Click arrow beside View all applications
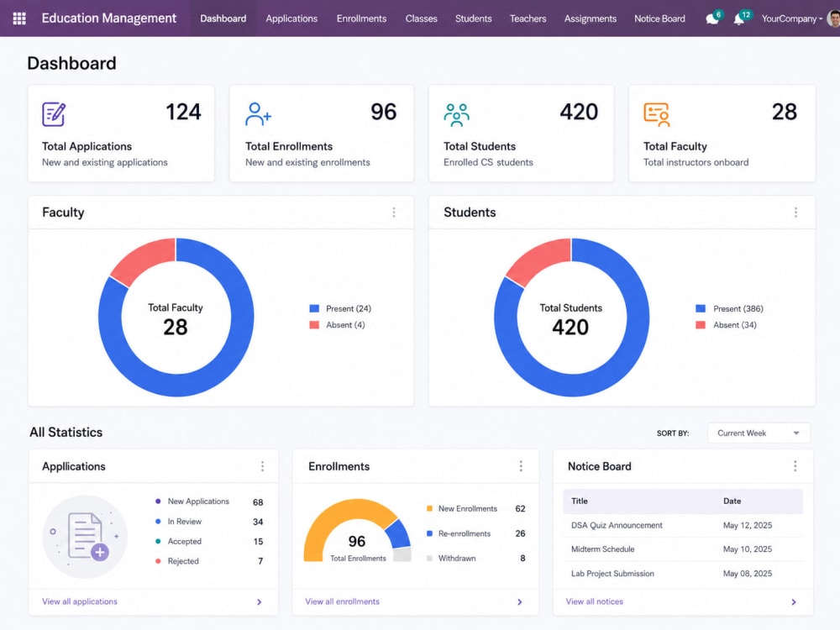 tap(260, 602)
